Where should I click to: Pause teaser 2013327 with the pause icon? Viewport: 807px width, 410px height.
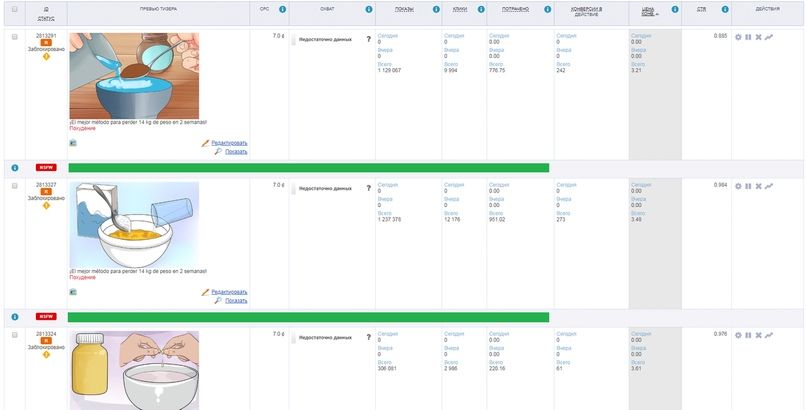point(748,186)
